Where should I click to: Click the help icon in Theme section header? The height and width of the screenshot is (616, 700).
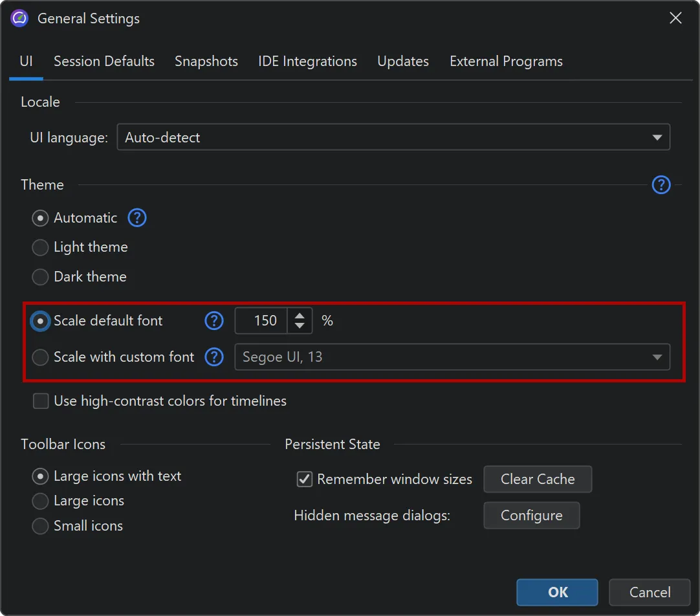(661, 185)
